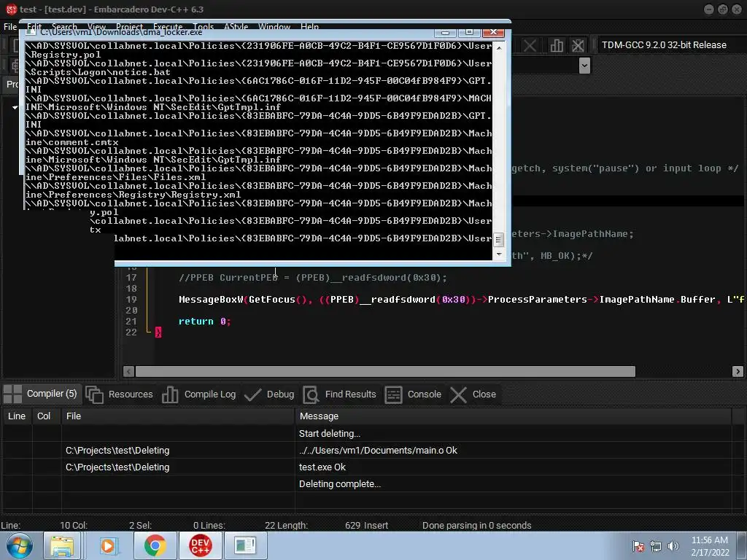This screenshot has width=747, height=560.
Task: Sort by the Line column header
Action: [17, 416]
